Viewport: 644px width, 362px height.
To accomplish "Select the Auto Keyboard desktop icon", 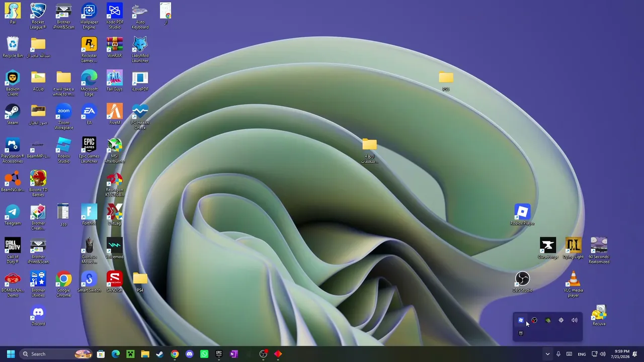I will (140, 16).
